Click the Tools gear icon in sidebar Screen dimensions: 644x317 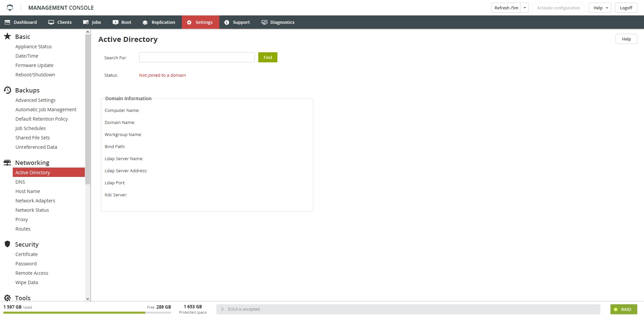(x=7, y=298)
